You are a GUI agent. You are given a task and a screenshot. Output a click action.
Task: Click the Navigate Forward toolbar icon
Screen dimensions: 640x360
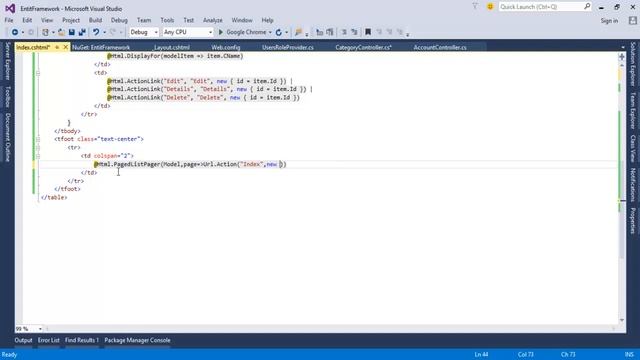click(x=31, y=32)
